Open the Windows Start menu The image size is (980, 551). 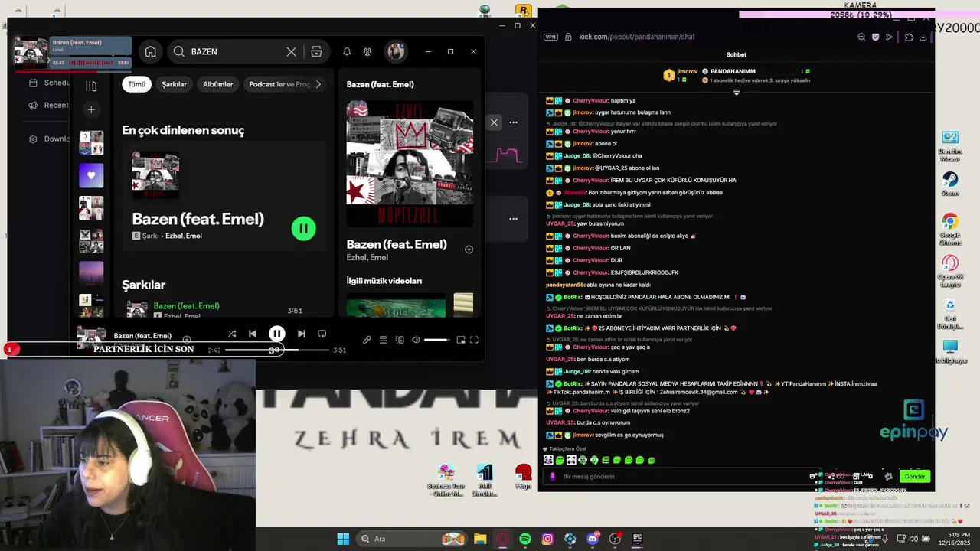click(x=343, y=539)
